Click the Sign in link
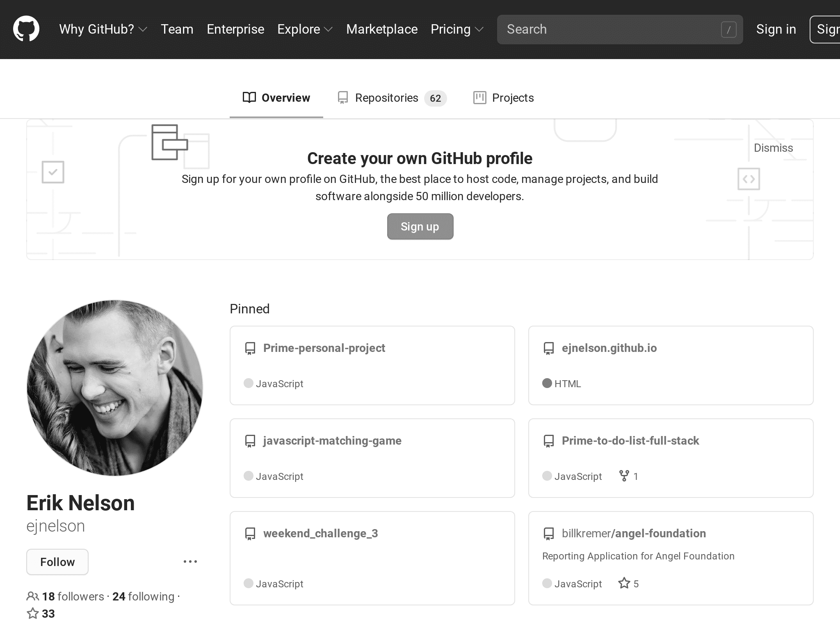Image resolution: width=840 pixels, height=630 pixels. click(776, 29)
